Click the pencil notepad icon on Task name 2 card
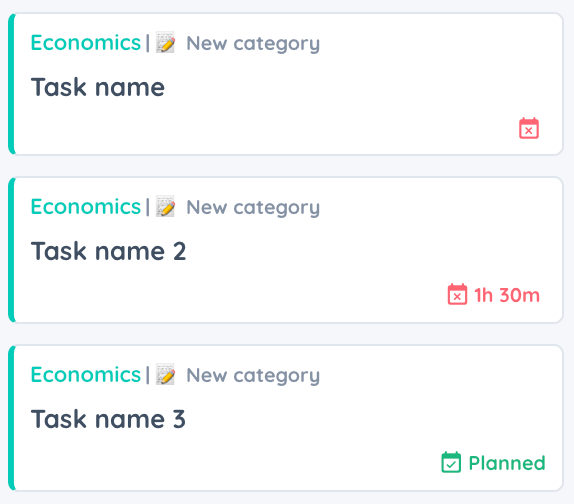The width and height of the screenshot is (574, 504). coord(165,206)
